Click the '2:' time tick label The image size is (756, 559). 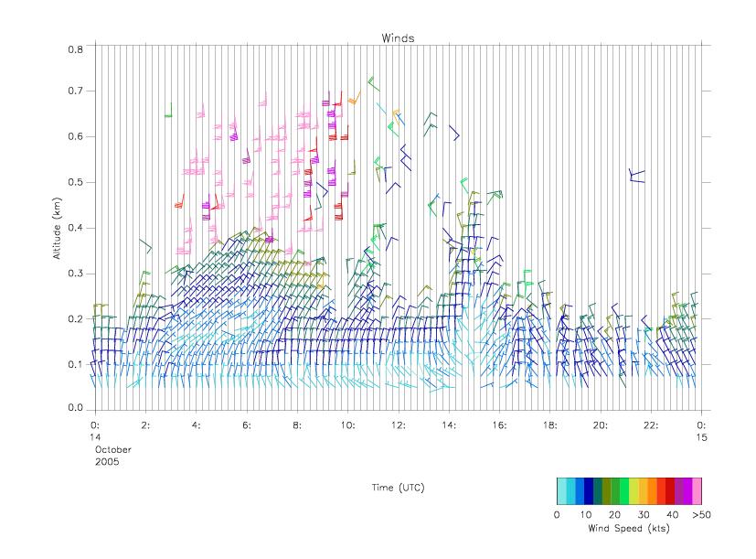click(x=145, y=425)
